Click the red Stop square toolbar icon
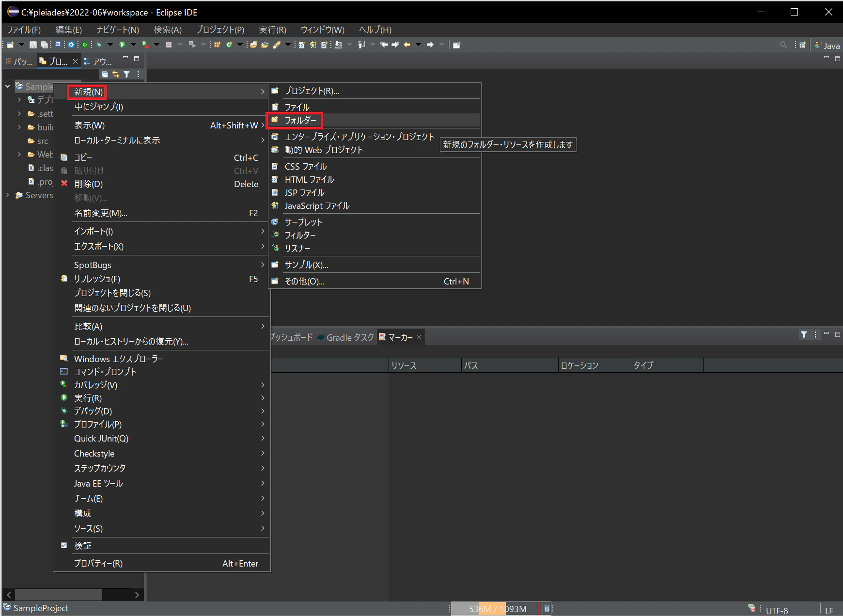This screenshot has height=616, width=843. coord(169,45)
